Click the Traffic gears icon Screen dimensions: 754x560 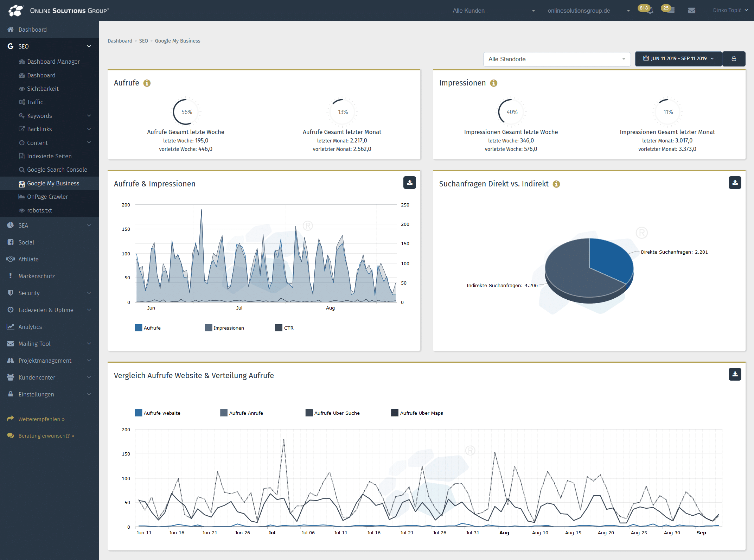21,102
